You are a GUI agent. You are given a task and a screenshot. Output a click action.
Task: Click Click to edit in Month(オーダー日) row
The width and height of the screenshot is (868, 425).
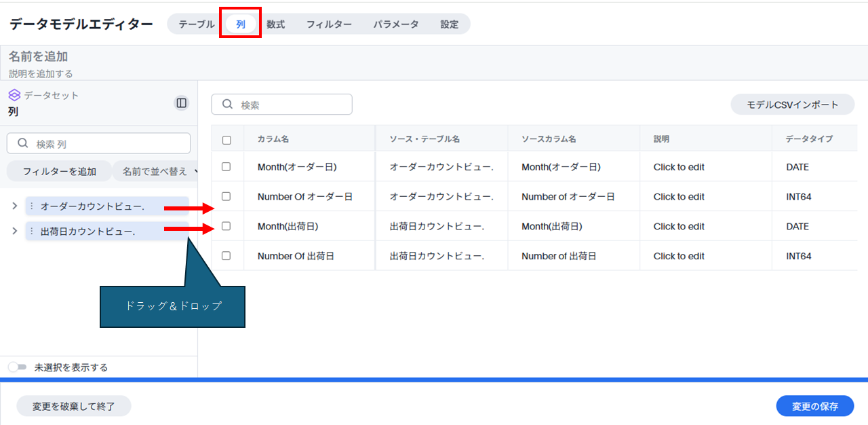[x=679, y=167]
